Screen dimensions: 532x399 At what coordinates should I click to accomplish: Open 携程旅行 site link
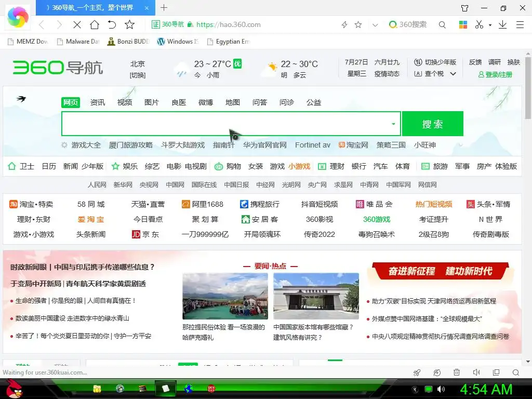[x=260, y=204]
